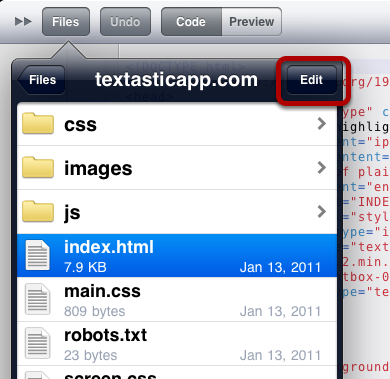Tap the Jan 13, 2011 date of index.html
Screen dimensions: 390x379
[x=280, y=267]
